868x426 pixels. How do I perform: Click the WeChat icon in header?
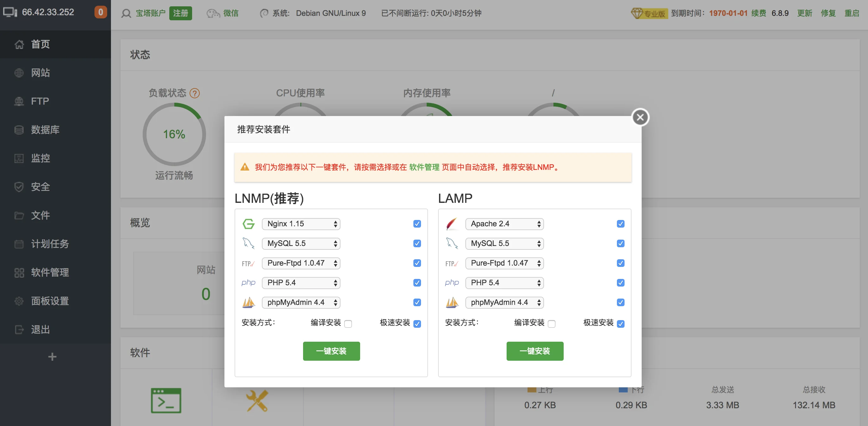213,13
